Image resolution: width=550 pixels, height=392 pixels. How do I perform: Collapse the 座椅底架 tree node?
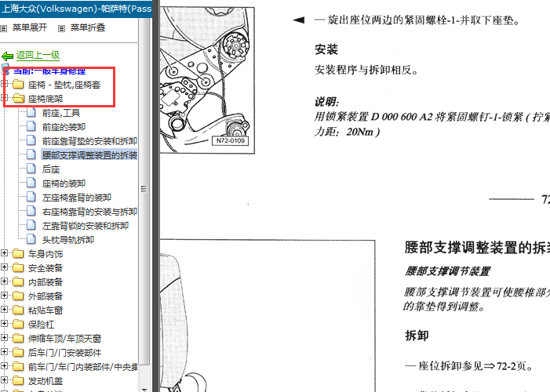pos(4,98)
